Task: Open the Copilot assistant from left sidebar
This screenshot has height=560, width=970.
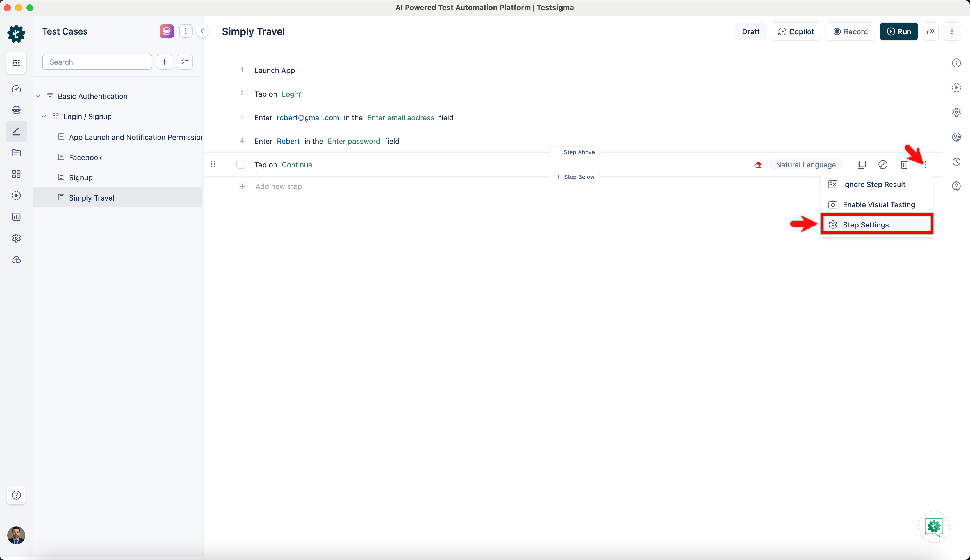Action: (16, 110)
